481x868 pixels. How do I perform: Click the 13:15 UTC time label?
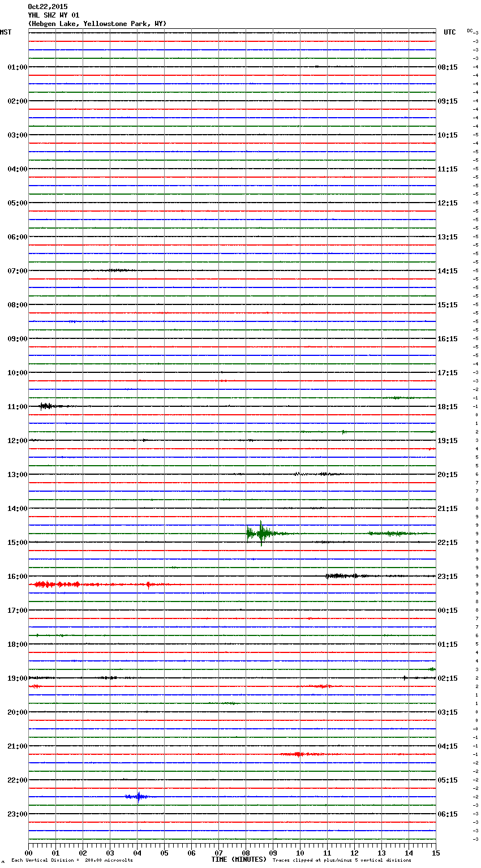pyautogui.click(x=448, y=237)
